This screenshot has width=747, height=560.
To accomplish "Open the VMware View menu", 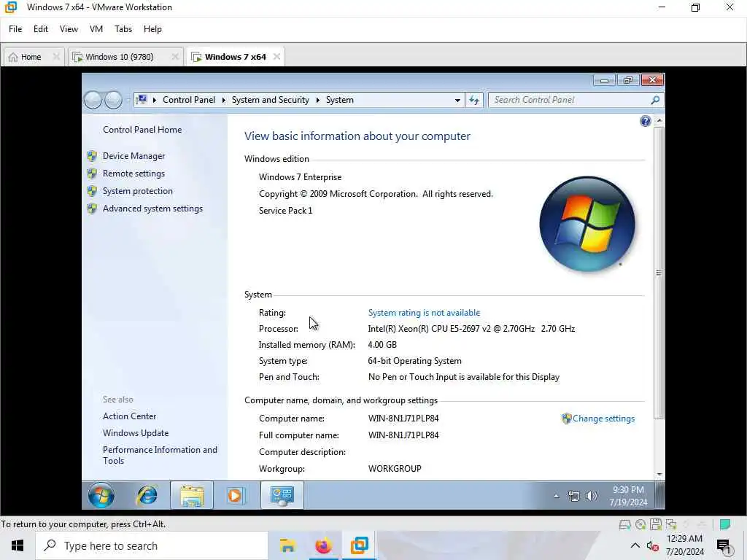I will [x=69, y=29].
